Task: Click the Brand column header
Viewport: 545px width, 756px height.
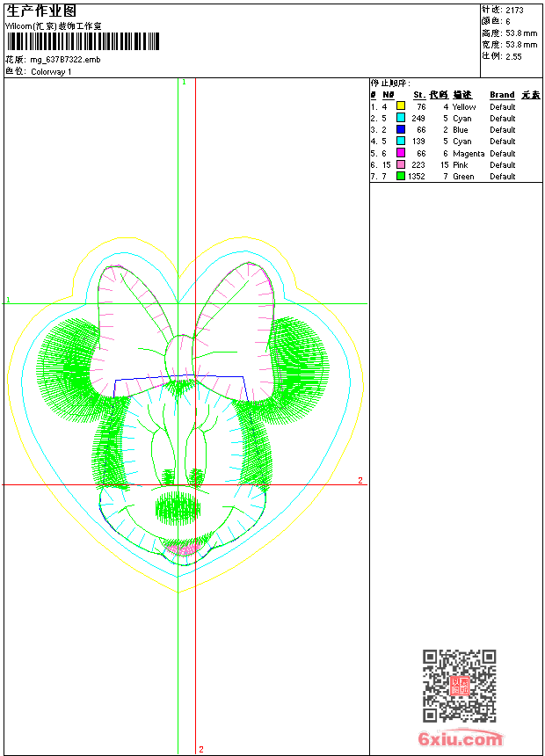Action: pos(502,95)
